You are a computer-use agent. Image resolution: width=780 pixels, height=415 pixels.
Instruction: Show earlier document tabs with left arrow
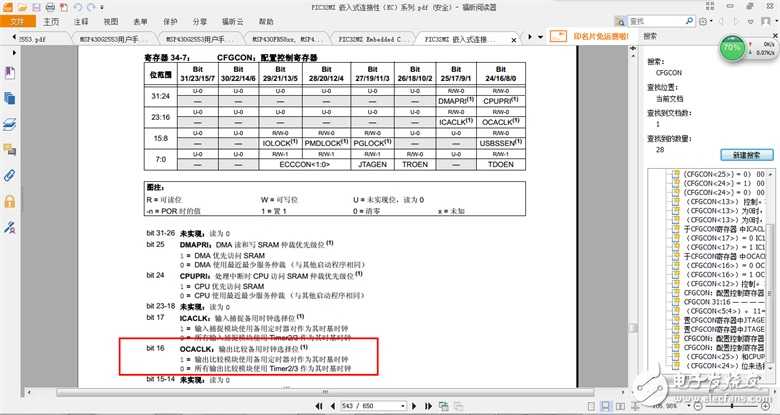[14, 37]
